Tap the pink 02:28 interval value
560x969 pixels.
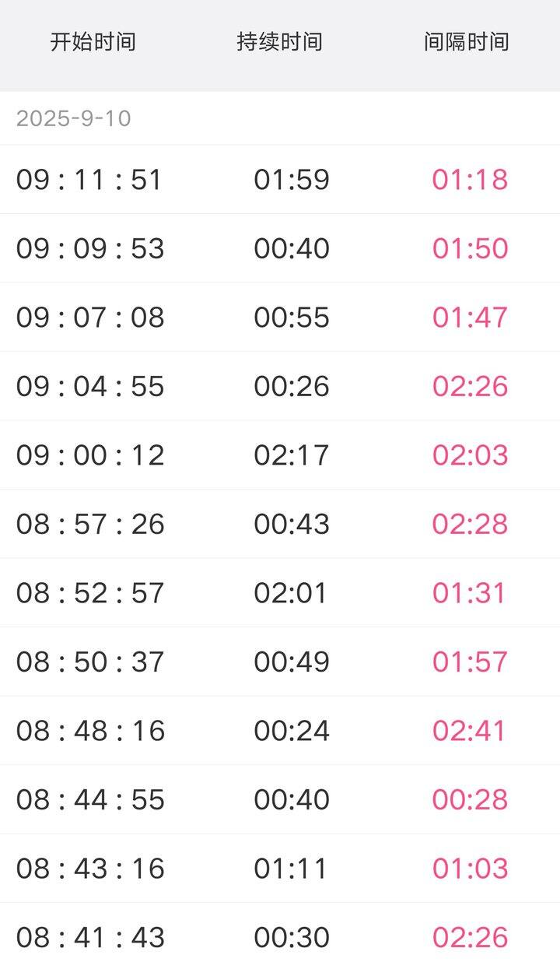(470, 524)
